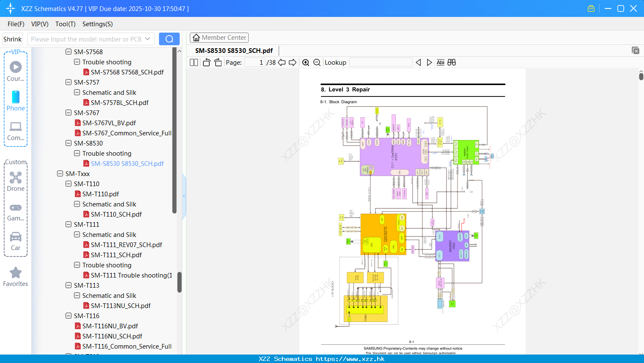The image size is (644, 363).
Task: Collapse the SM-S8530 tree node
Action: [69, 143]
